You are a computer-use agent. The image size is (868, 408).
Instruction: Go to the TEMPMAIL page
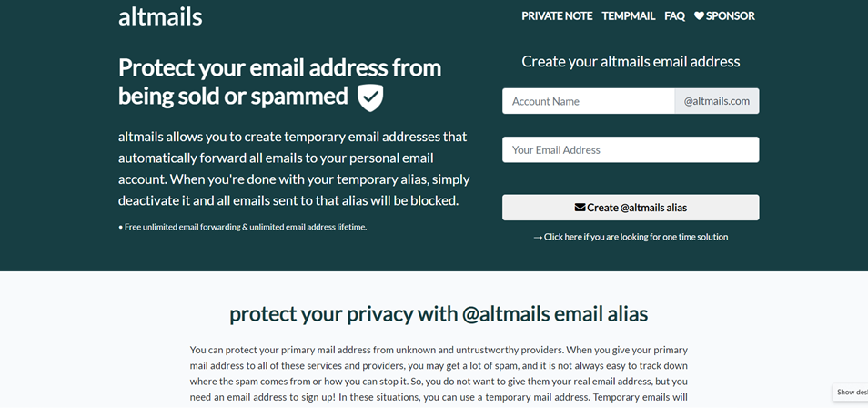click(629, 16)
